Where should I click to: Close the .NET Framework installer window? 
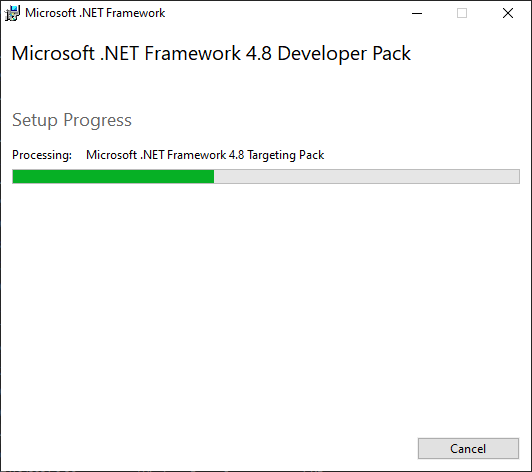pos(508,13)
